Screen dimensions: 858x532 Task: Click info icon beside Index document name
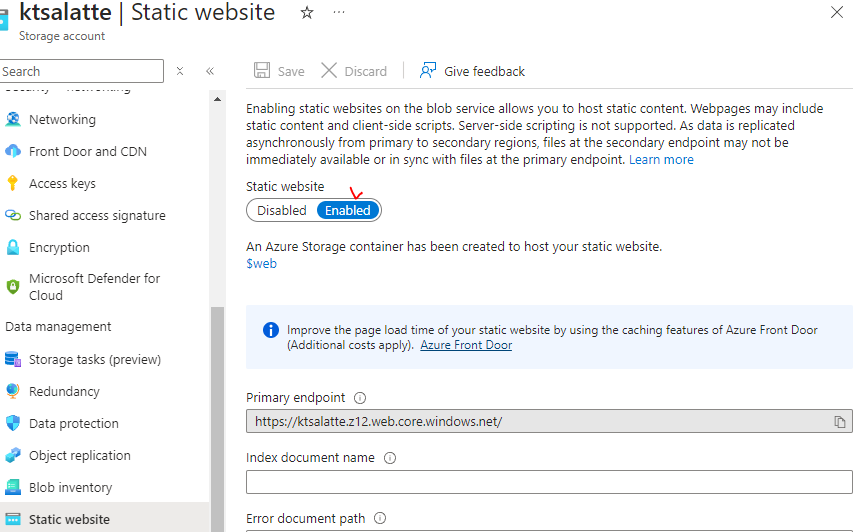pyautogui.click(x=390, y=458)
